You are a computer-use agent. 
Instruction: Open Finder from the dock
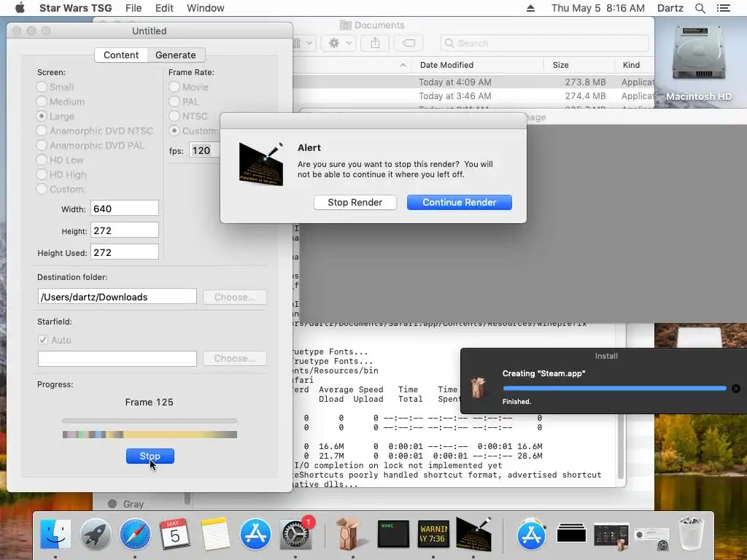(55, 534)
